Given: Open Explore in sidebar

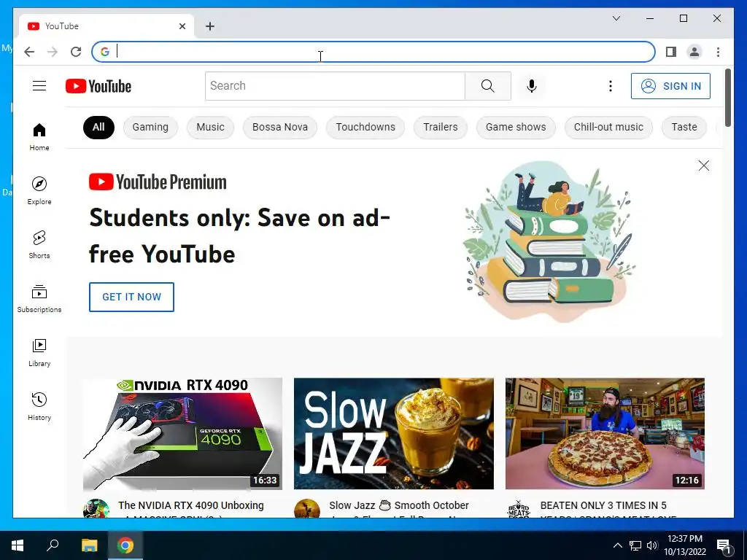Looking at the screenshot, I should click(39, 190).
